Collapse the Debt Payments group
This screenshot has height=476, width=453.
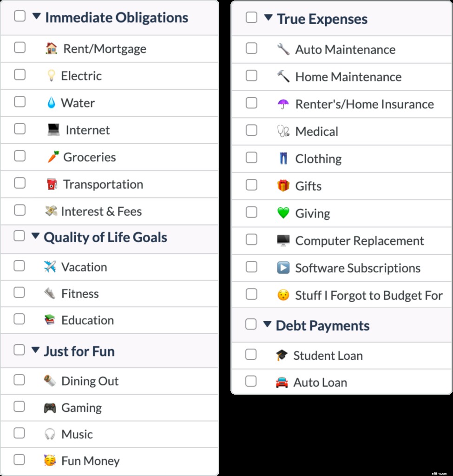[x=269, y=325]
